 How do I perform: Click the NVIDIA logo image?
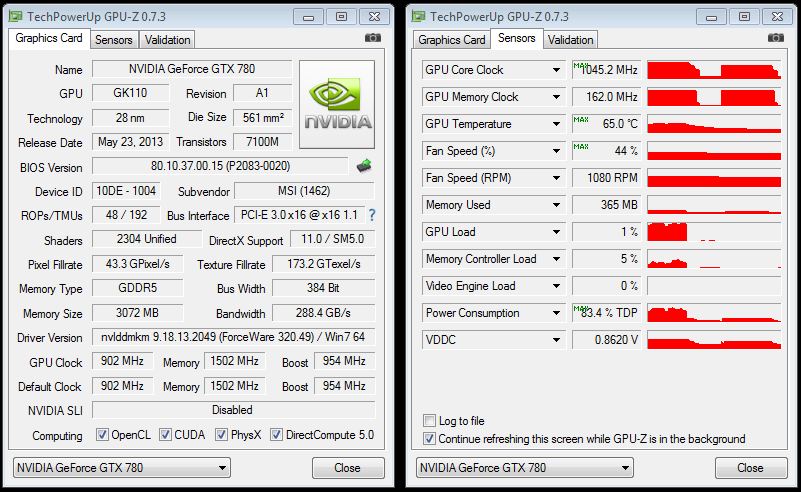click(x=337, y=105)
